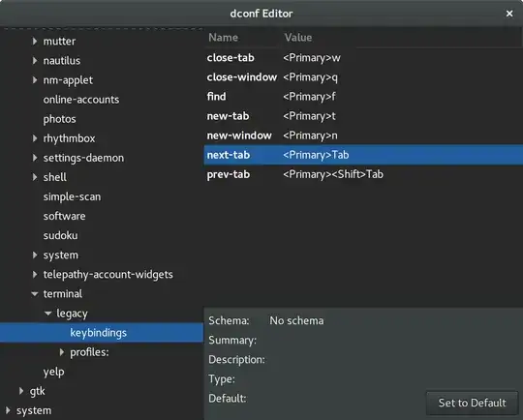The height and width of the screenshot is (420, 523).
Task: Expand the telepathy-account-widgets node arrow
Action: (x=35, y=274)
